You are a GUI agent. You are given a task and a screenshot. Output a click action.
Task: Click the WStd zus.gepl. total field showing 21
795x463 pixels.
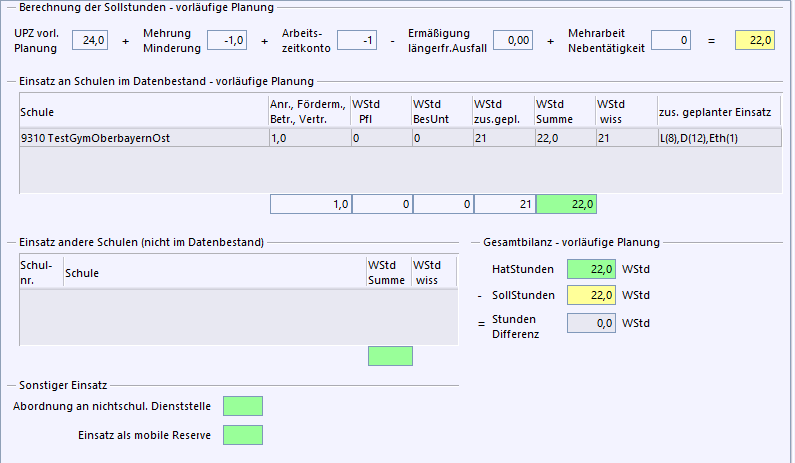[x=505, y=204]
